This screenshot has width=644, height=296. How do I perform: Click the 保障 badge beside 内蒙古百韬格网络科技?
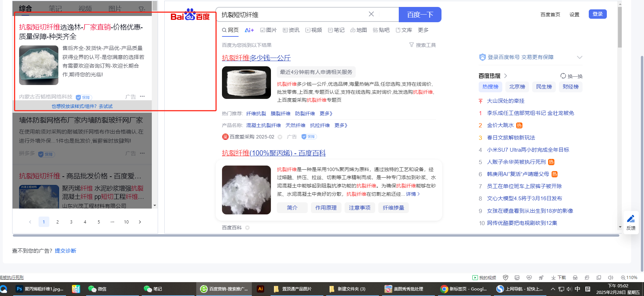(x=84, y=98)
